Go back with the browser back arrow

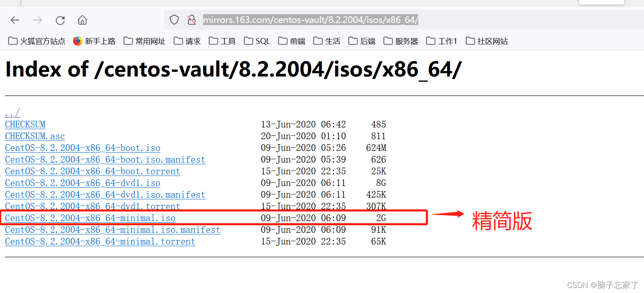(x=15, y=20)
